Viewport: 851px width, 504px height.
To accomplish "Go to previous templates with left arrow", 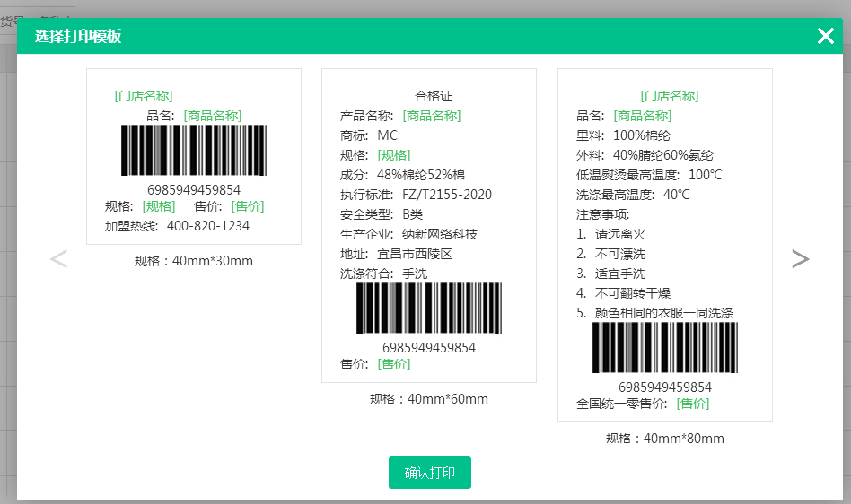I will pyautogui.click(x=58, y=259).
